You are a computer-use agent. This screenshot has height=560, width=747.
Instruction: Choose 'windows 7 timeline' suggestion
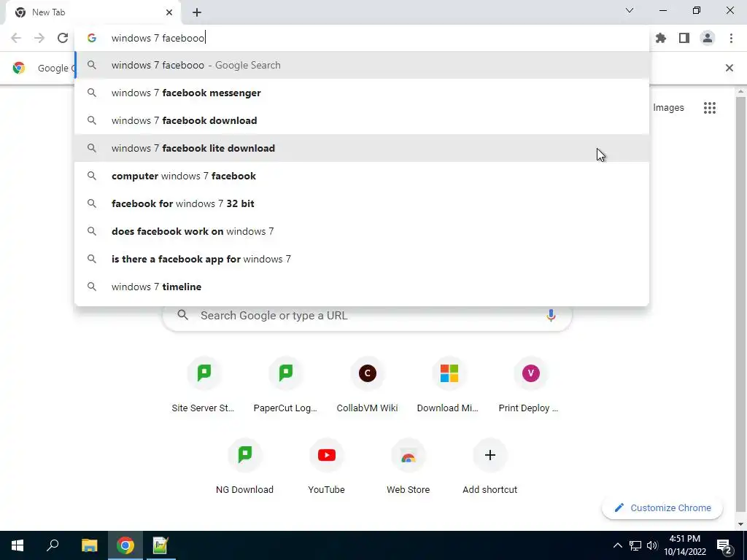pos(362,286)
